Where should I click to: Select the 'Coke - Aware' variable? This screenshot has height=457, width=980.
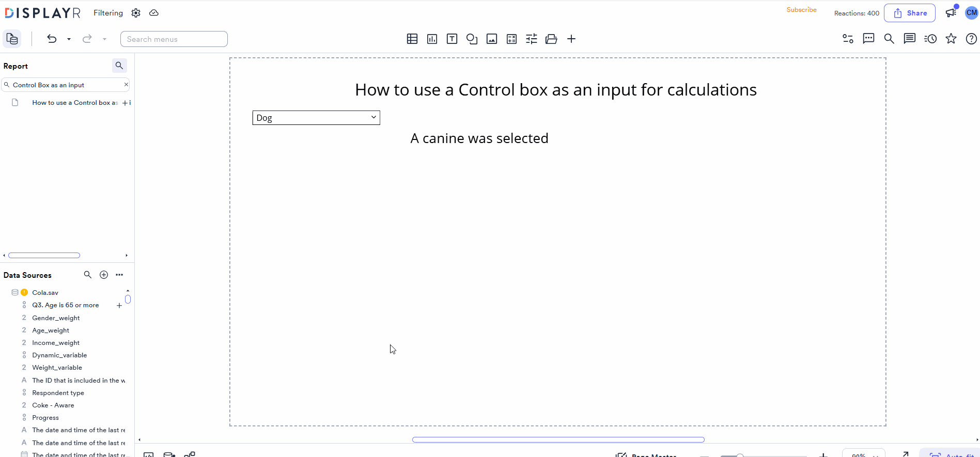(x=53, y=405)
